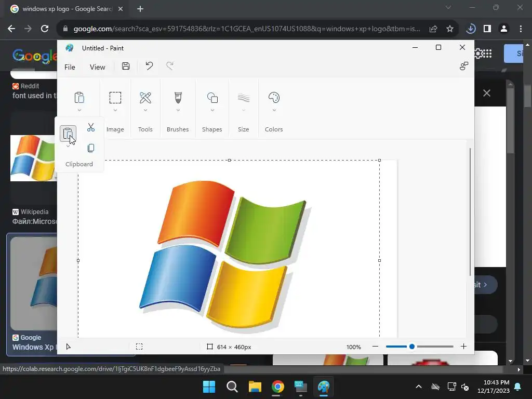Close the windows xp logo tab
532x399 pixels.
click(x=121, y=9)
